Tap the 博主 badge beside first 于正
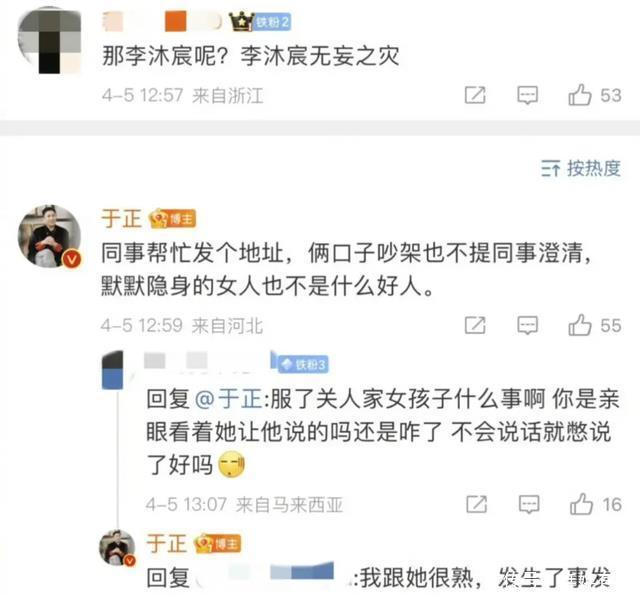640x595 pixels. [173, 219]
